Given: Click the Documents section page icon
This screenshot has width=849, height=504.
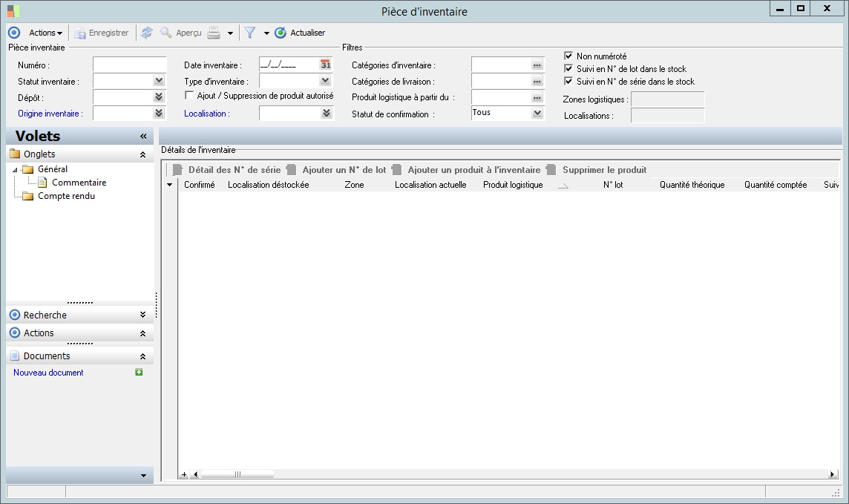Looking at the screenshot, I should (x=15, y=356).
